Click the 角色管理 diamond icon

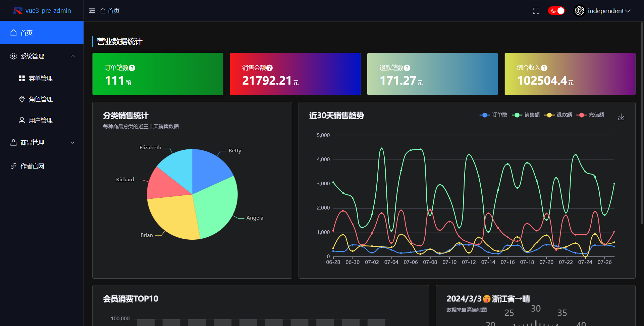click(x=22, y=99)
